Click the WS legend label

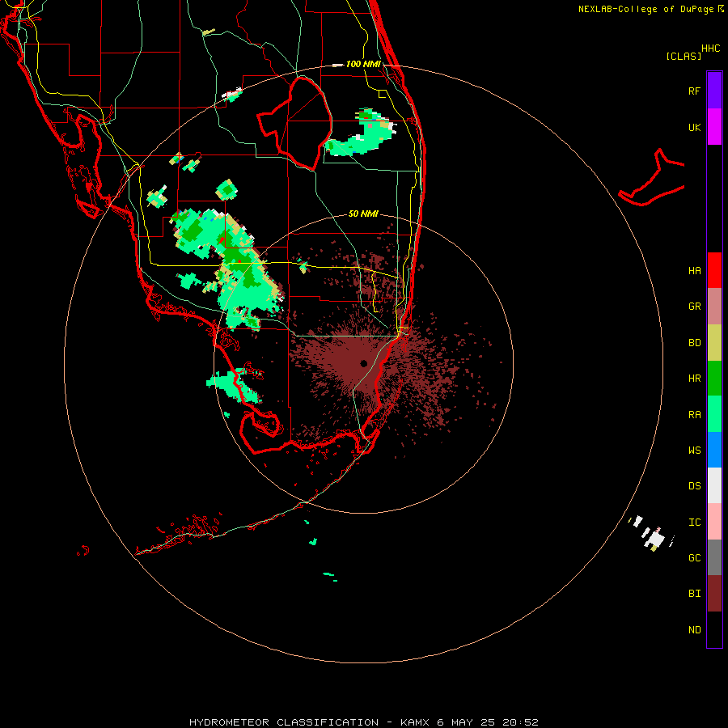(694, 450)
